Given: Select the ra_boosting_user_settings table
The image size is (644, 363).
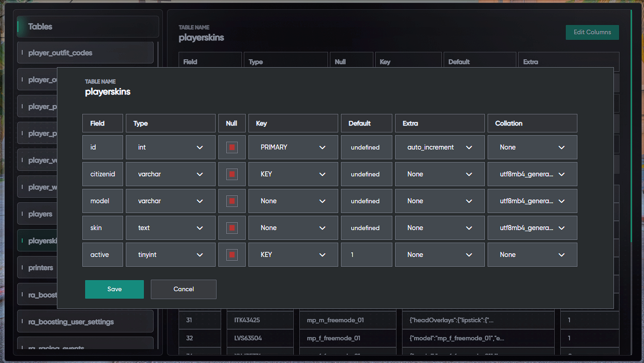Looking at the screenshot, I should pyautogui.click(x=85, y=321).
